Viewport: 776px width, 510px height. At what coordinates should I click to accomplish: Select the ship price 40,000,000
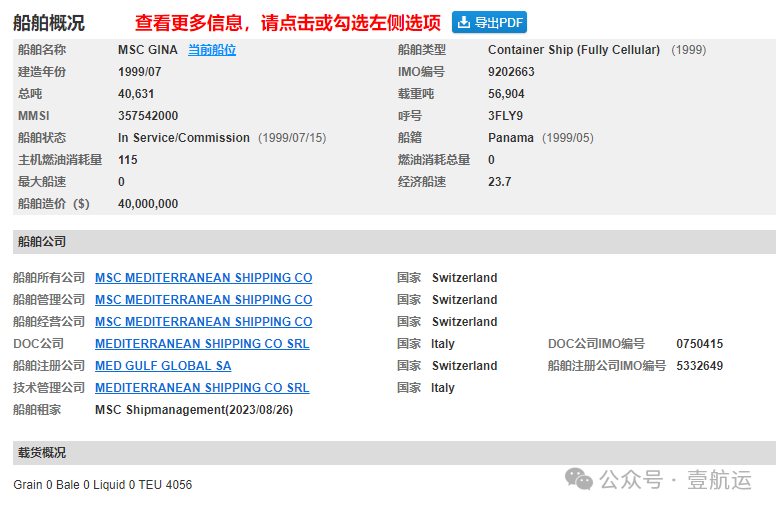pyautogui.click(x=148, y=204)
